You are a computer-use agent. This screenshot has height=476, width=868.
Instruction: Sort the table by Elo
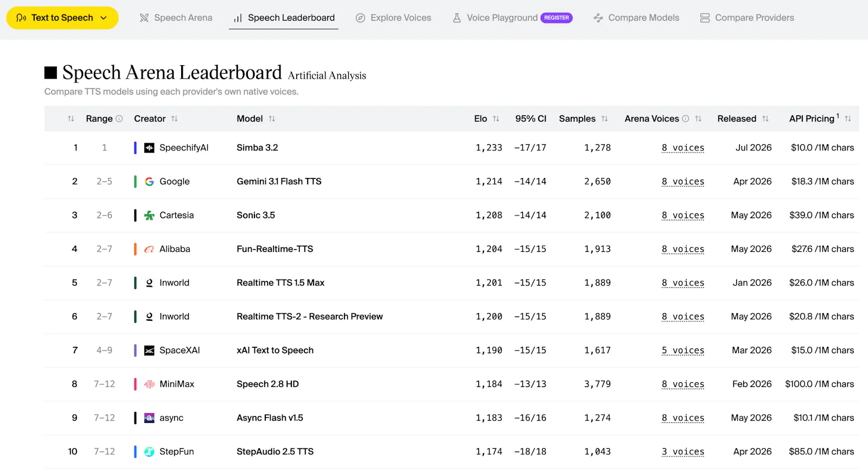(x=496, y=118)
